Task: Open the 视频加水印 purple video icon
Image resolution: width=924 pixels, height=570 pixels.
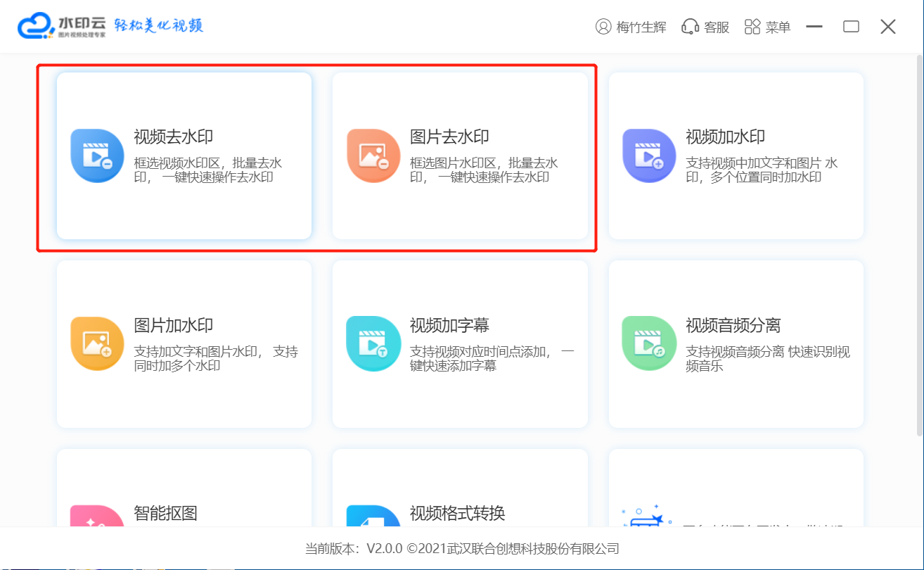Action: coord(649,156)
